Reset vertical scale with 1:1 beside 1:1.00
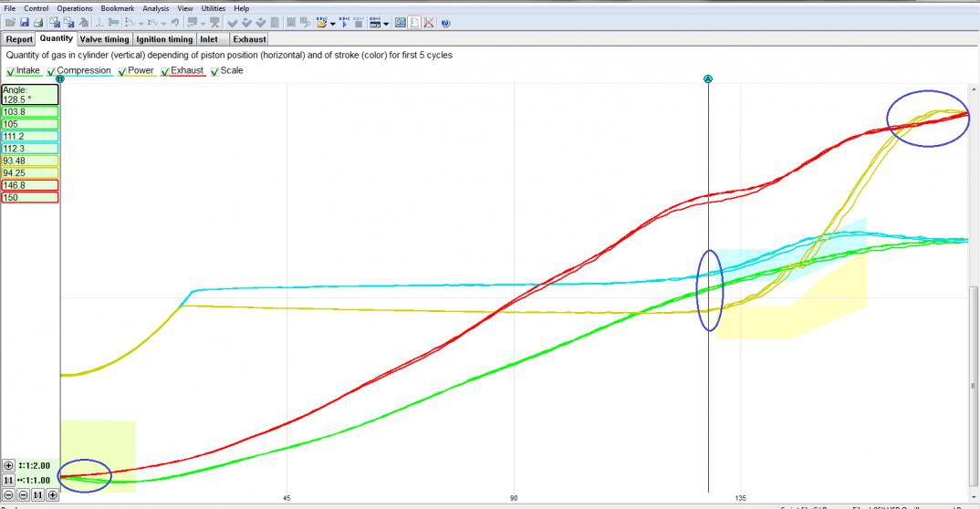The image size is (980, 509). [x=9, y=480]
